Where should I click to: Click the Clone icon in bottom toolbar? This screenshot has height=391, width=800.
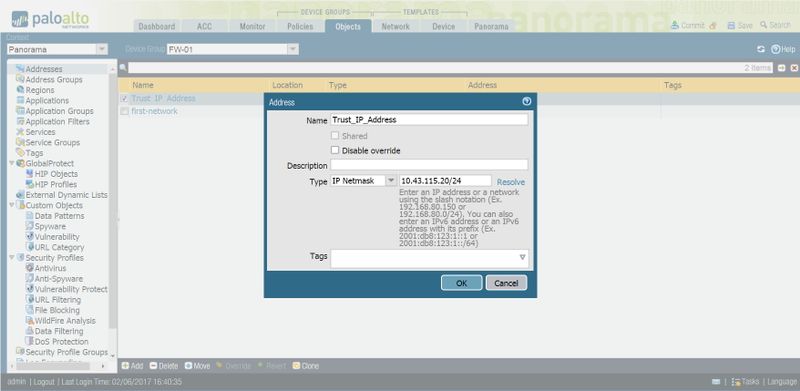tap(296, 366)
